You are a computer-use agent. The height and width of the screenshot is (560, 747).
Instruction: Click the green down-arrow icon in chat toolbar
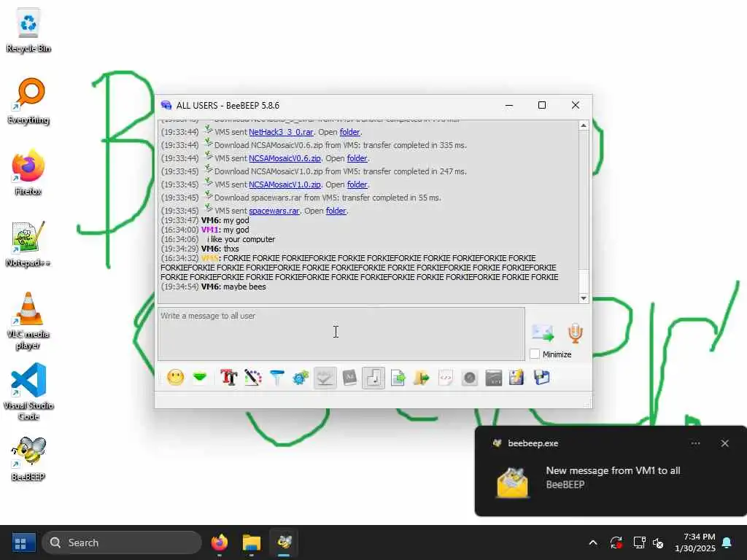(200, 378)
